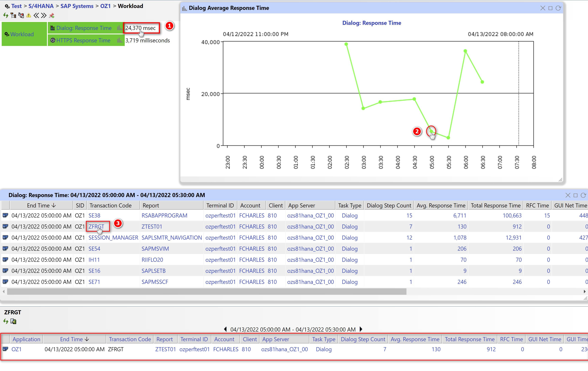Click the configure monitor icon beside the tree icon
588x371 pixels.
[21, 16]
